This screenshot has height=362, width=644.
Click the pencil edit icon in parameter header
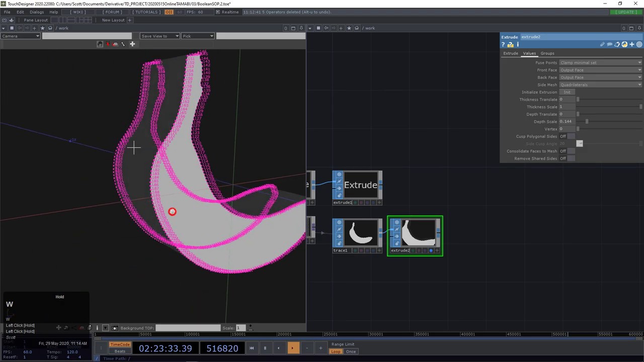tap(602, 45)
